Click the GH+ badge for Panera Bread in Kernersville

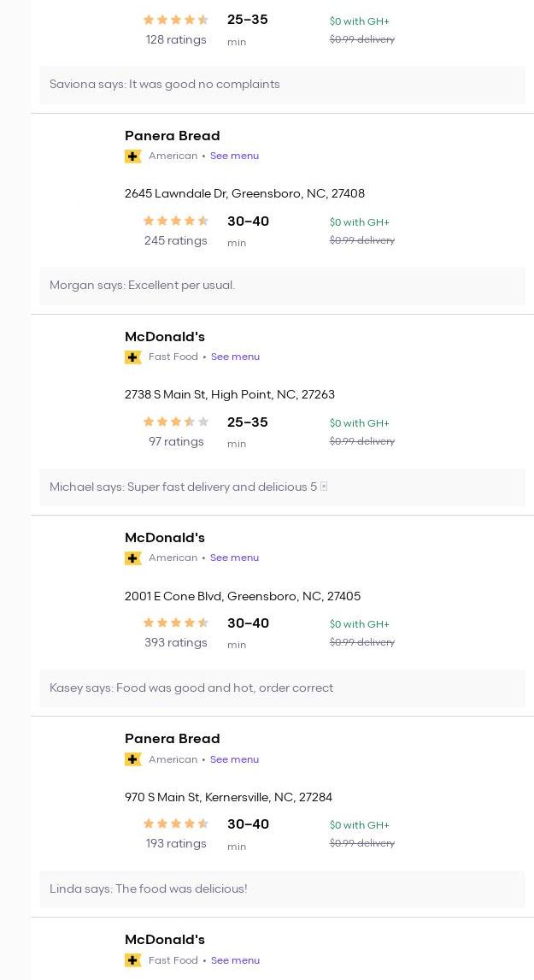click(132, 759)
